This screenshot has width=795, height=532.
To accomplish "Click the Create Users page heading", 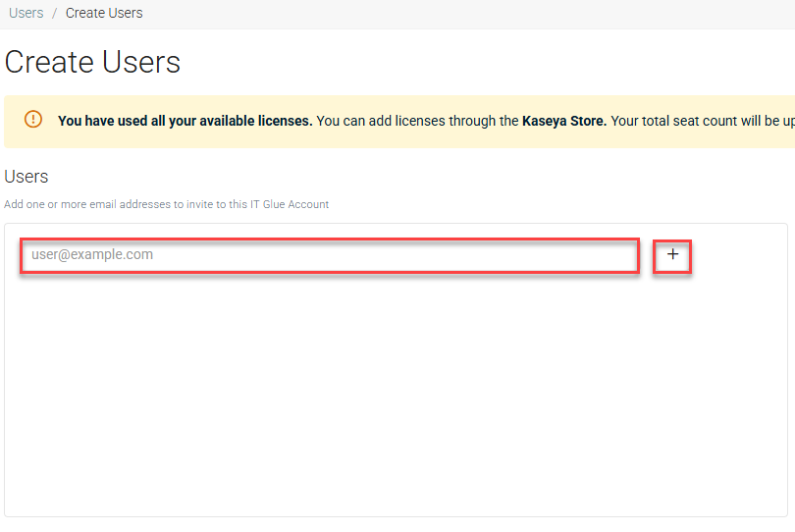I will click(x=93, y=62).
